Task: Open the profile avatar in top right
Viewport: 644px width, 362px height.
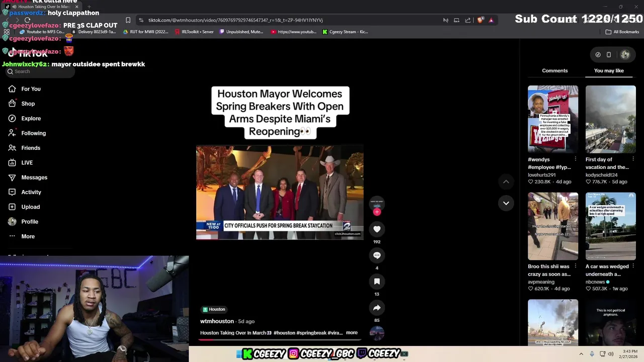Action: (x=625, y=54)
